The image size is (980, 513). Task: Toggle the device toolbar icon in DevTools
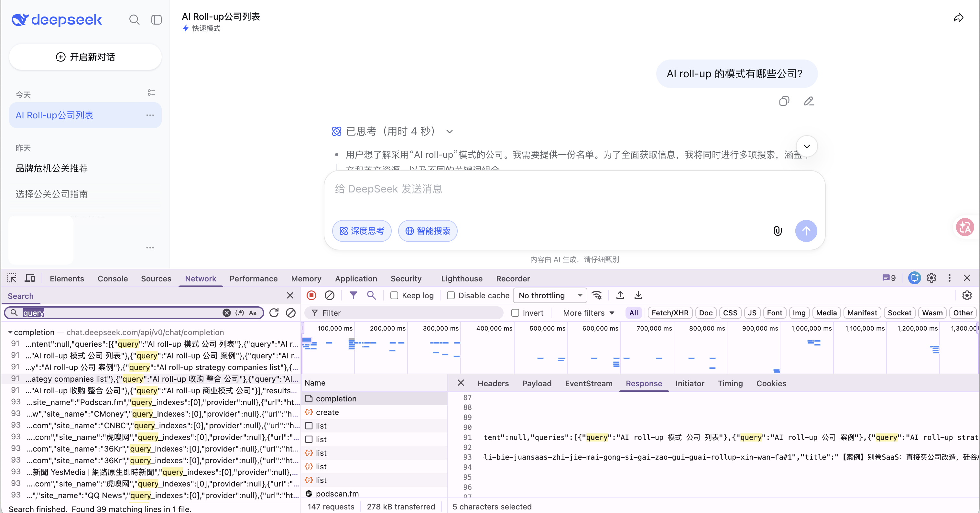(30, 278)
